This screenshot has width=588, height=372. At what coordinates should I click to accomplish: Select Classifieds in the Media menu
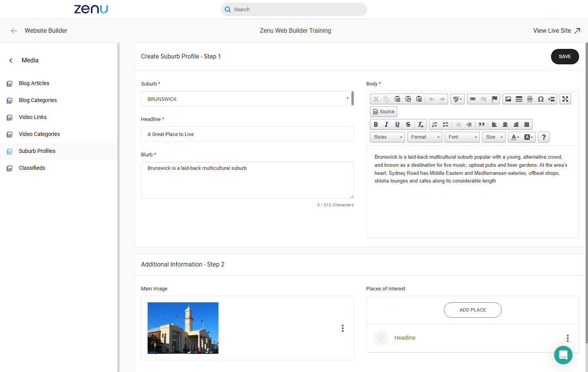click(x=32, y=168)
